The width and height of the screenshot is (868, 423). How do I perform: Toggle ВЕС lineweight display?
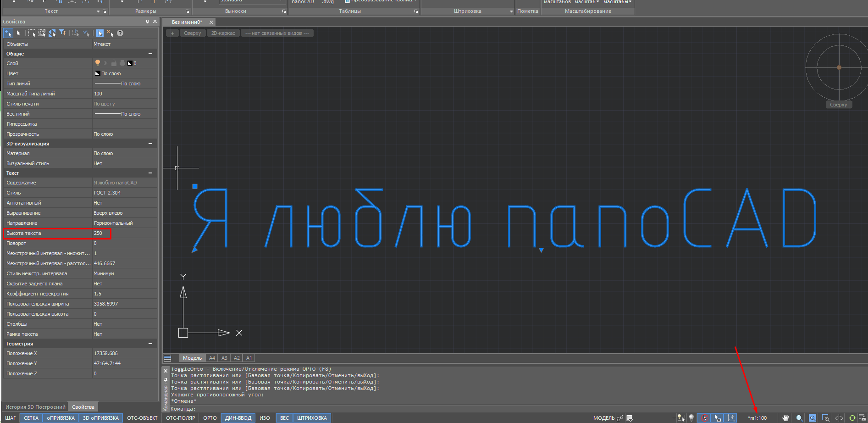284,418
